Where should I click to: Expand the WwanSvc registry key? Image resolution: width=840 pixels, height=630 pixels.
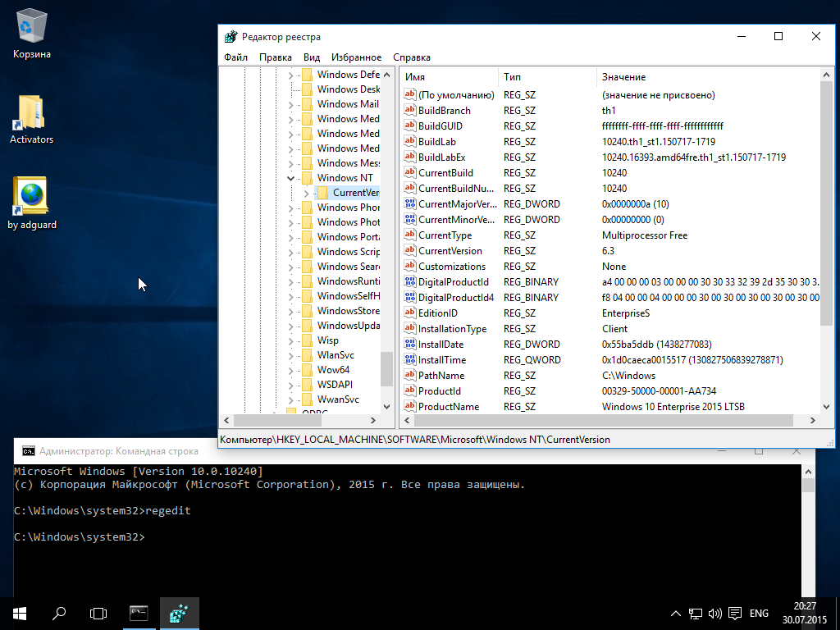291,399
